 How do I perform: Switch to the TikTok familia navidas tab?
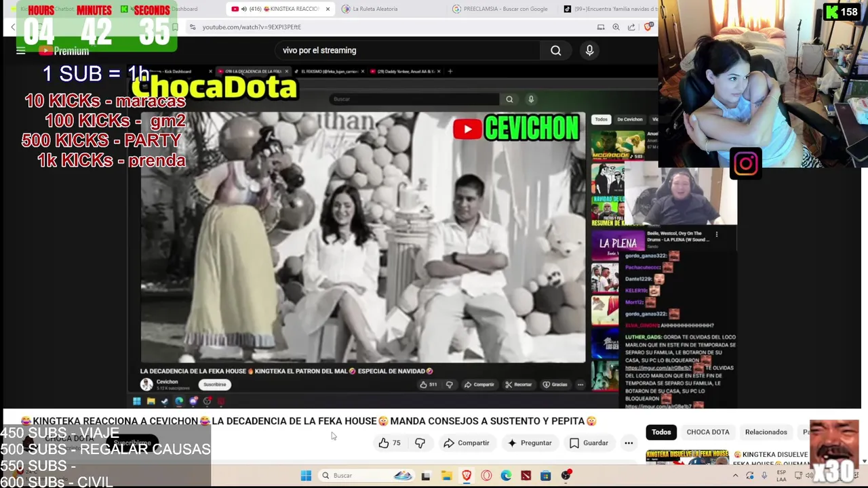610,9
